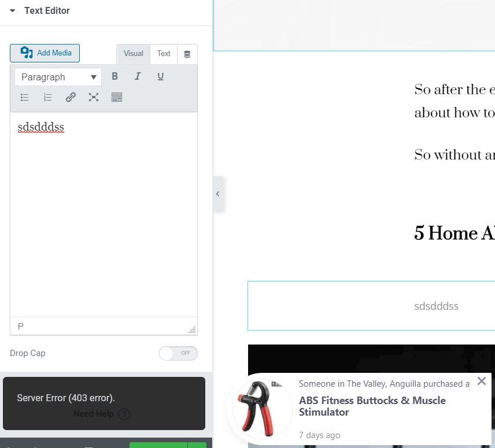The image size is (495, 448).
Task: Open the dynamic tags database icon
Action: tap(187, 54)
